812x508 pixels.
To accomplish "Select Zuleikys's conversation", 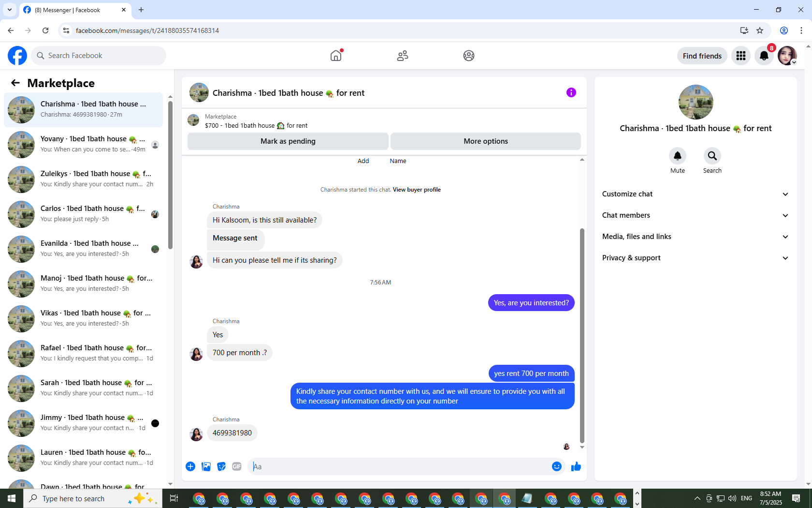I will [x=84, y=179].
